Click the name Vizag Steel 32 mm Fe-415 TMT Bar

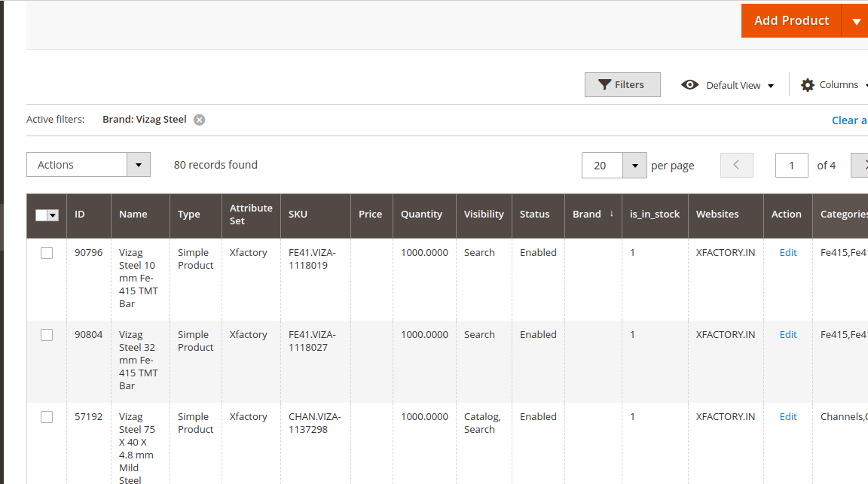click(139, 360)
